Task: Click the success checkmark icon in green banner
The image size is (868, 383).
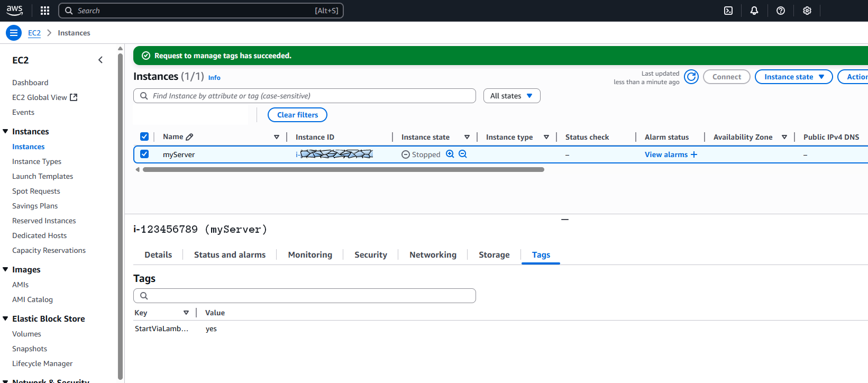Action: [x=146, y=56]
